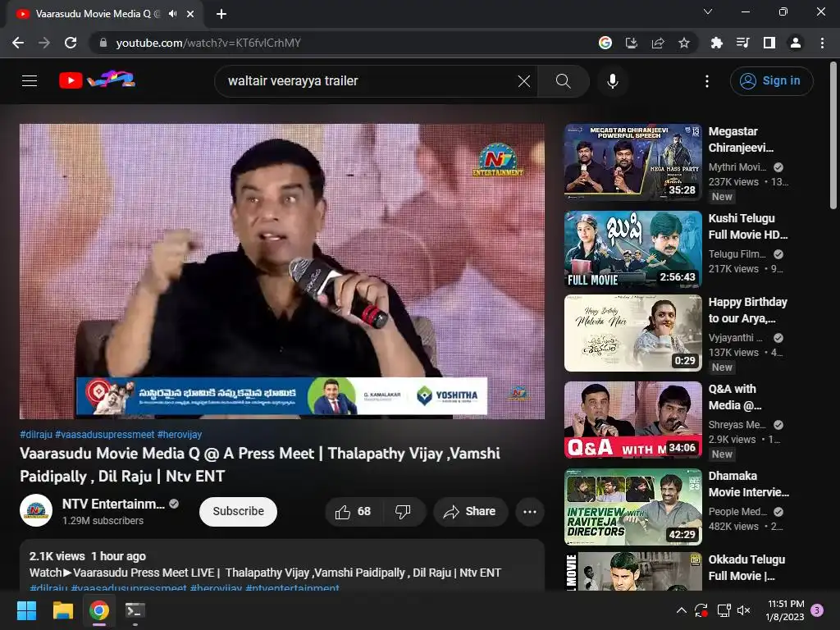Dislike the video with thumbs down

click(404, 512)
